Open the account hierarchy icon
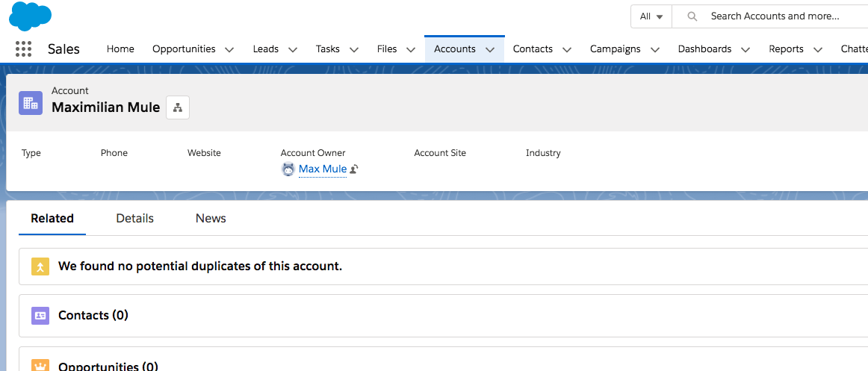The image size is (868, 371). (178, 107)
